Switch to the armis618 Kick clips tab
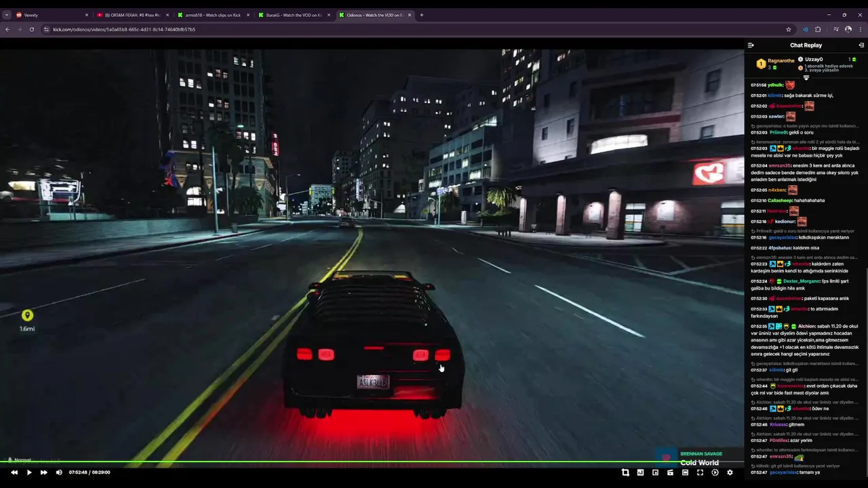This screenshot has height=488, width=868. [x=213, y=15]
